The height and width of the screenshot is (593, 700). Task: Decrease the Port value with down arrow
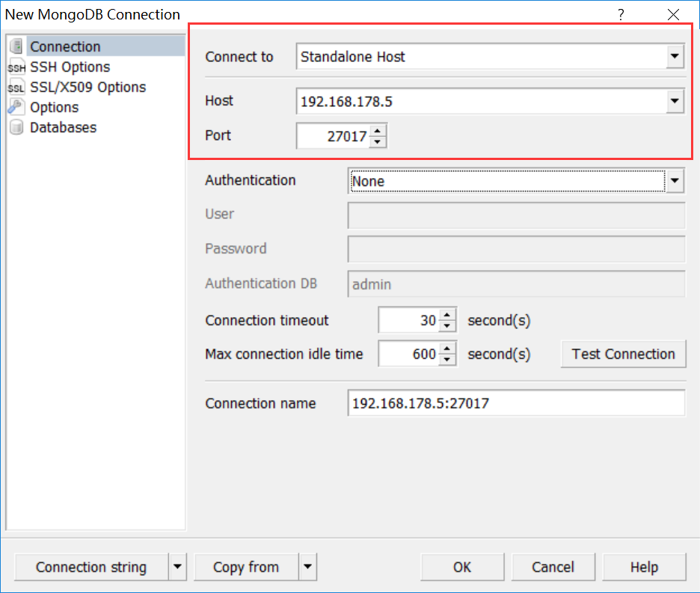(378, 141)
